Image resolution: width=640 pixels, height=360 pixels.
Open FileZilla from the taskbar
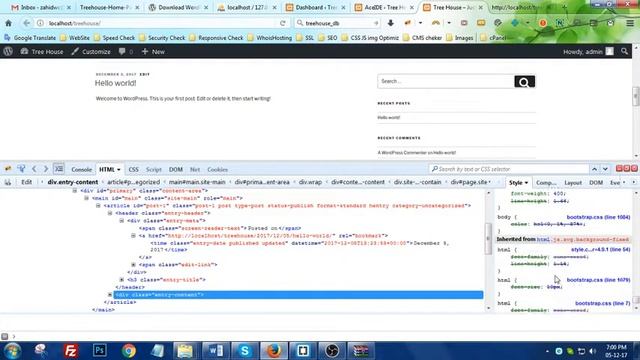(x=71, y=351)
